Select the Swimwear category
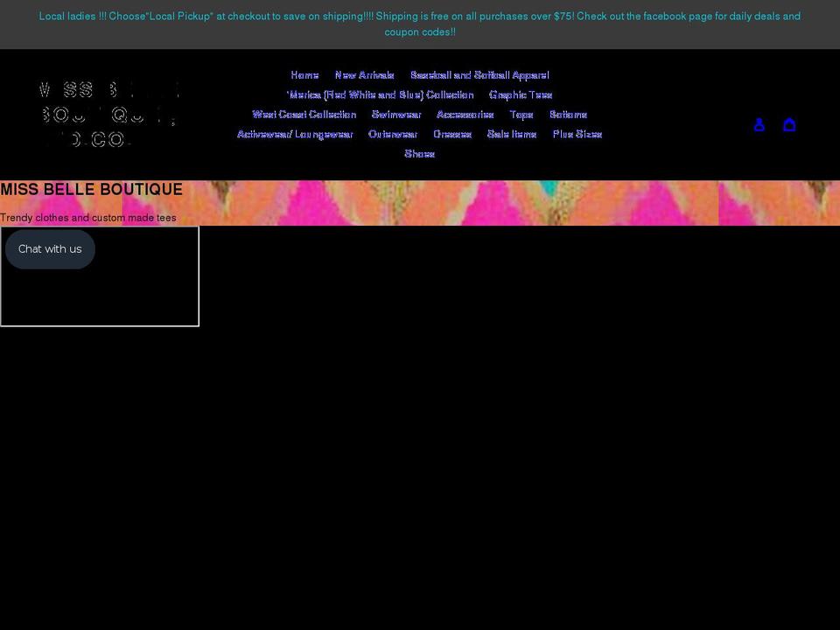The height and width of the screenshot is (630, 840). pyautogui.click(x=396, y=115)
